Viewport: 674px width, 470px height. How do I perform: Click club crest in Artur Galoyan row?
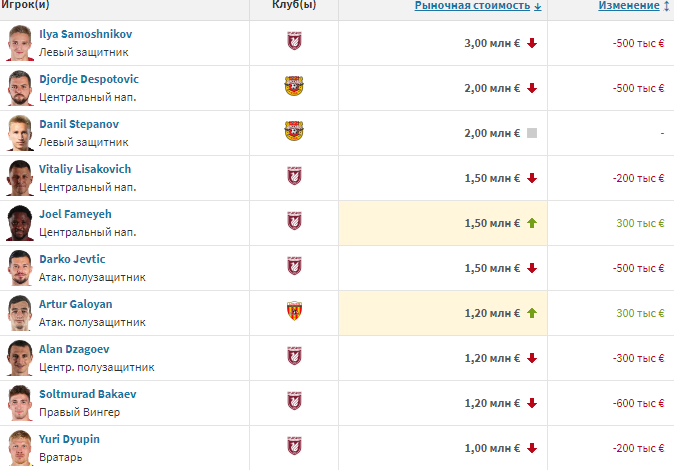click(294, 313)
